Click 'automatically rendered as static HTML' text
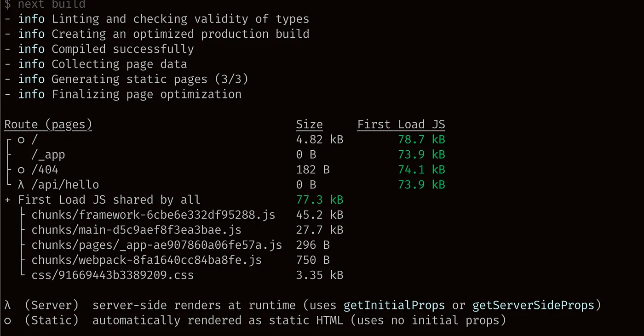 coord(218,320)
